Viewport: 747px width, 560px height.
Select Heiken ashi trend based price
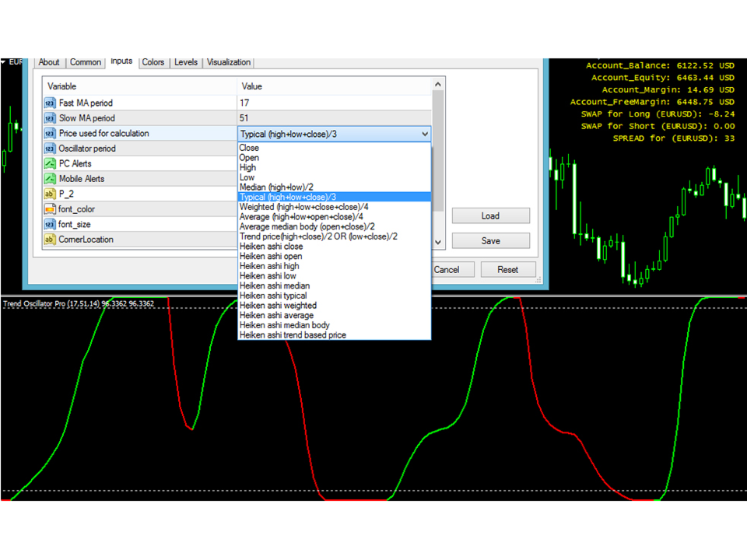pos(335,335)
